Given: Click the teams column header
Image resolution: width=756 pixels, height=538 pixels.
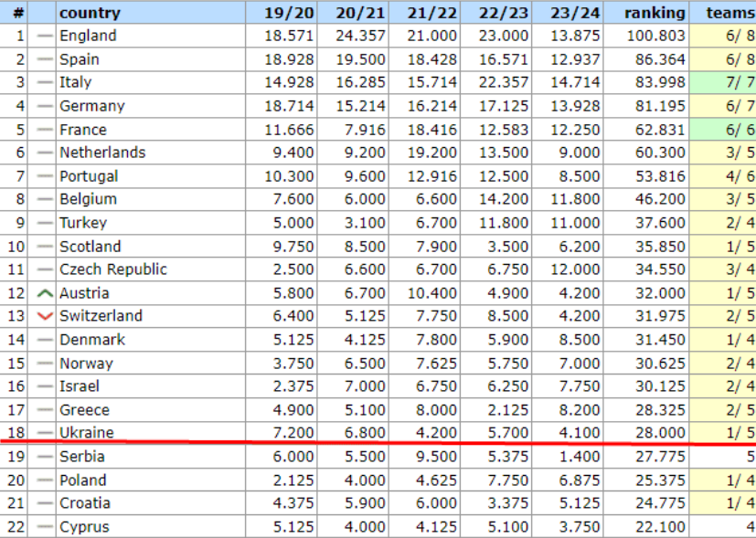Looking at the screenshot, I should tap(729, 13).
